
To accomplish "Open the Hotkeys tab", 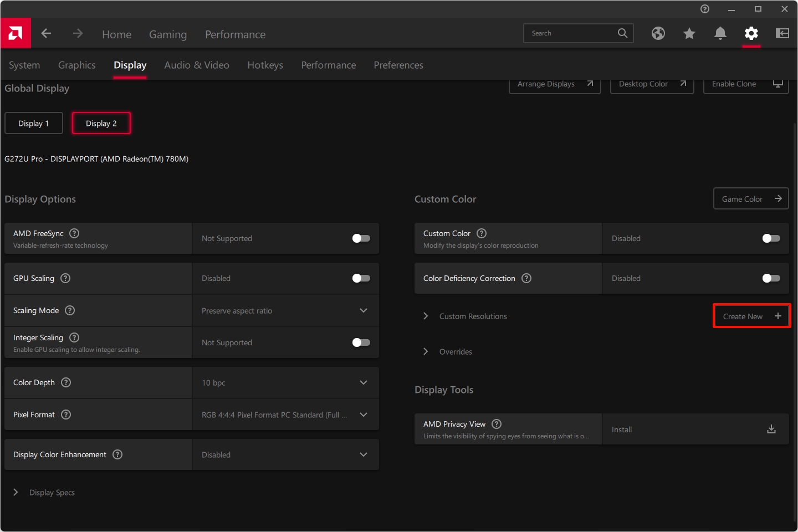I will tap(265, 65).
